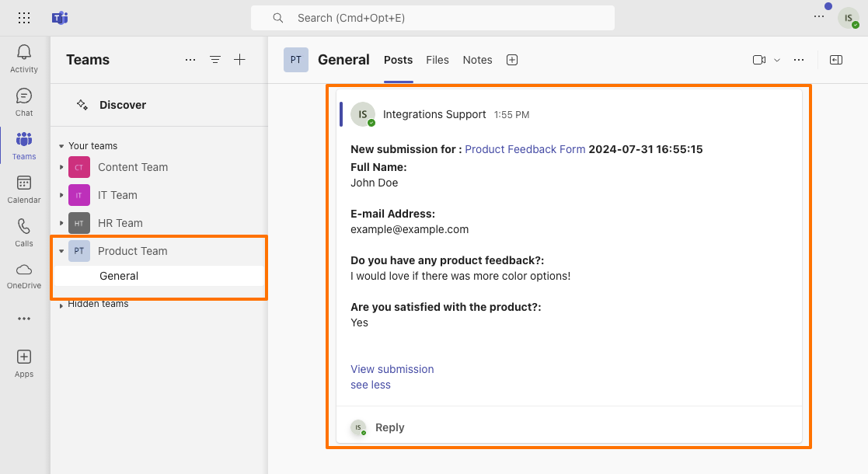The image size is (868, 474).
Task: Open Teams panel more options ellipsis
Action: [x=190, y=60]
